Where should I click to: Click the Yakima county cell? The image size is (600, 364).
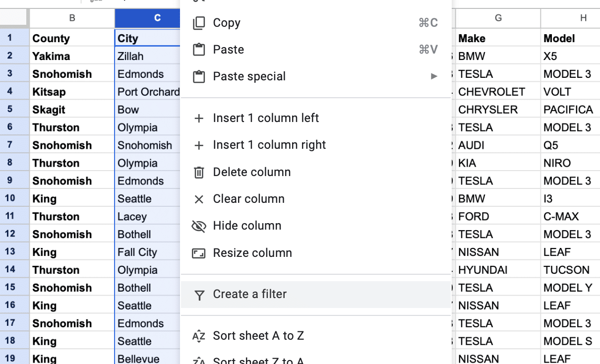72,56
